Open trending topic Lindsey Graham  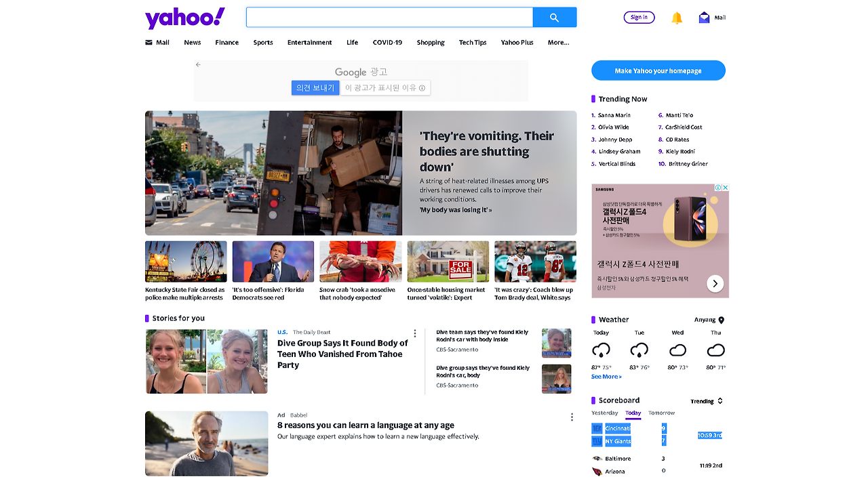tap(620, 152)
